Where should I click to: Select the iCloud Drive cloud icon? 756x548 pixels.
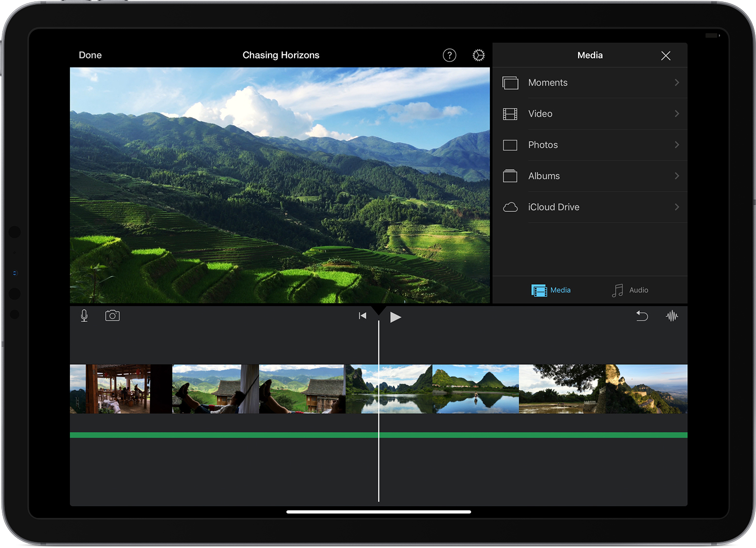(x=510, y=208)
